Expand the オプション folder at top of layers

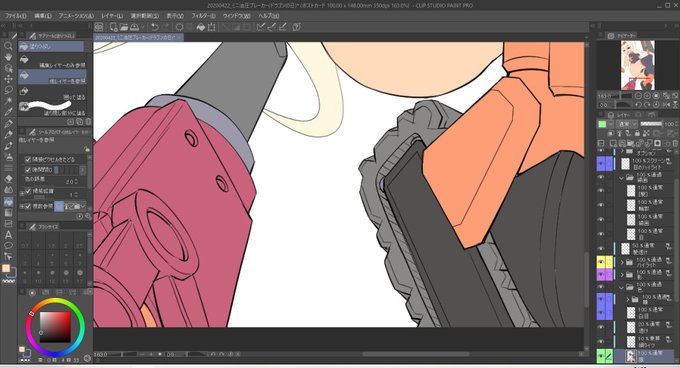[622, 151]
